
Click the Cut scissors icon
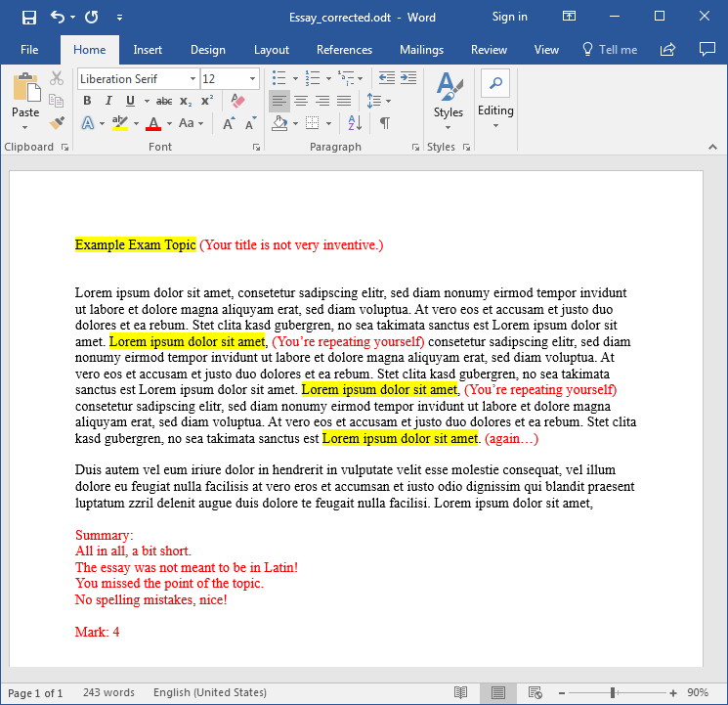tap(56, 78)
